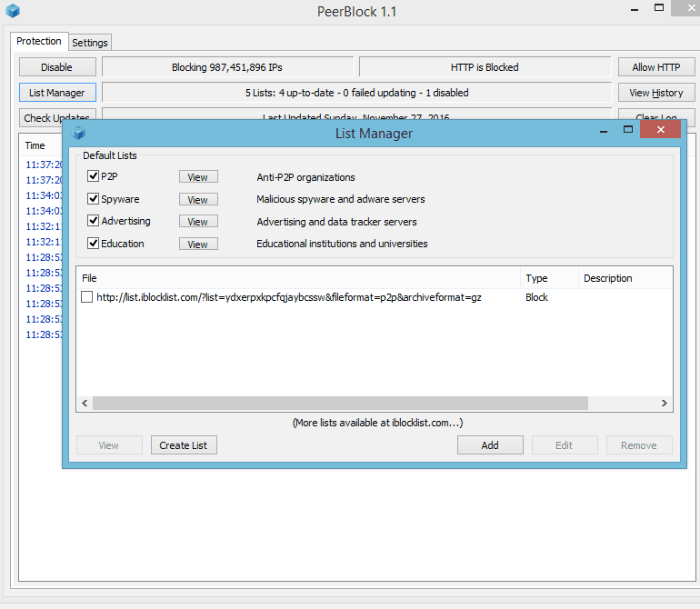Click the Time column header in log
Screen dimensions: 700x609
click(35, 145)
